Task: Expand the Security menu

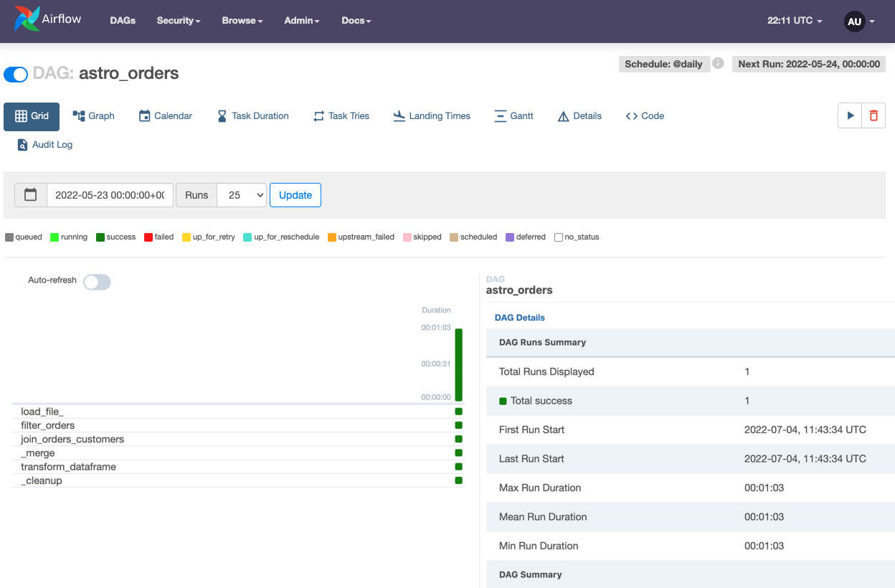Action: point(179,21)
